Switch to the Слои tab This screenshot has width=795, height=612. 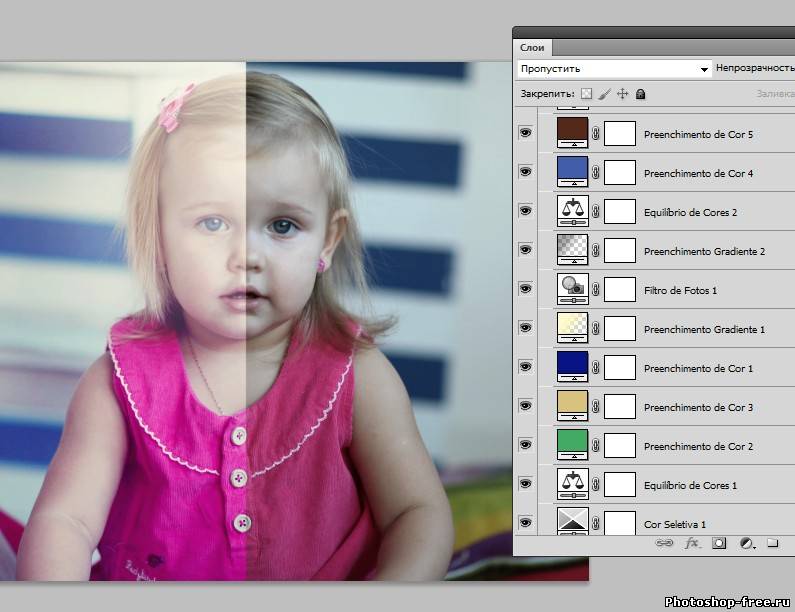coord(531,47)
